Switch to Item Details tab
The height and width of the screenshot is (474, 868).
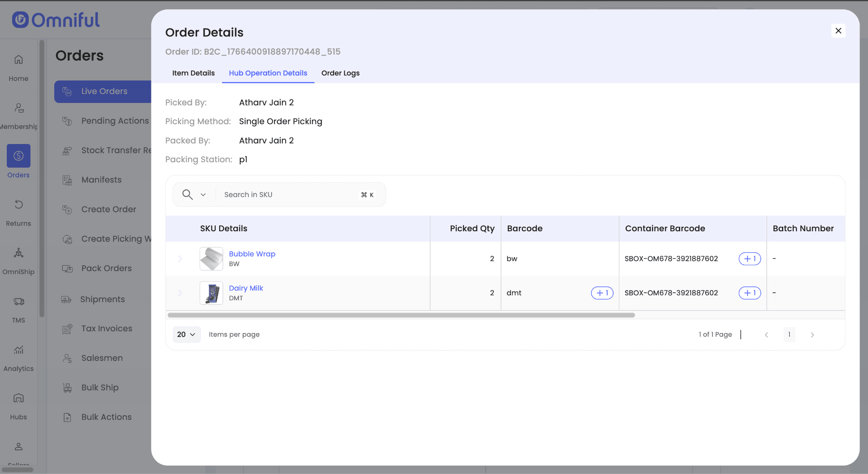click(193, 73)
